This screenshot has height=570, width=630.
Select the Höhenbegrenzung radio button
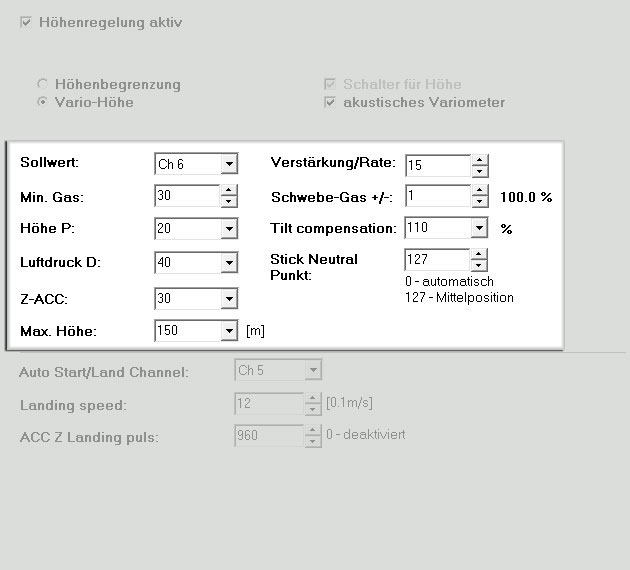coord(42,85)
